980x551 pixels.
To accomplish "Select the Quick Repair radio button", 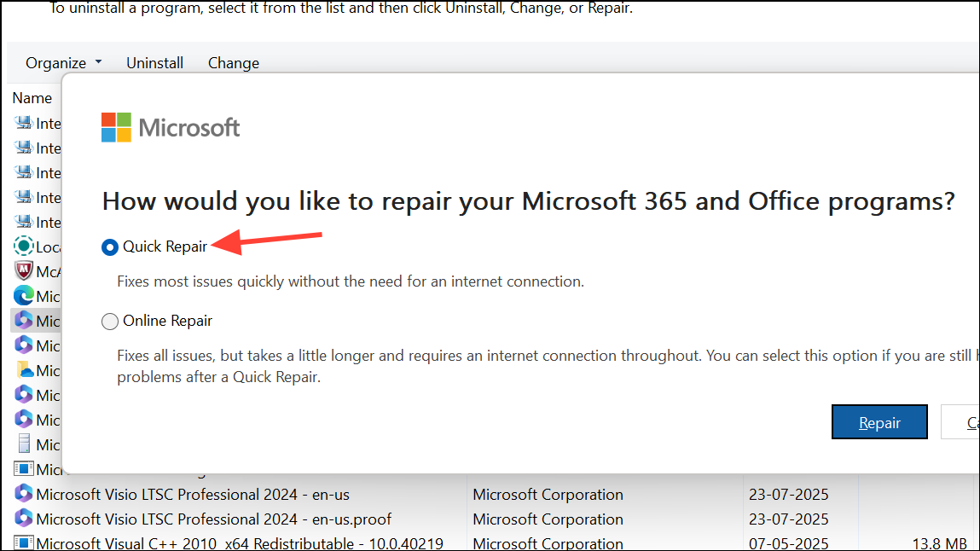I will (110, 247).
